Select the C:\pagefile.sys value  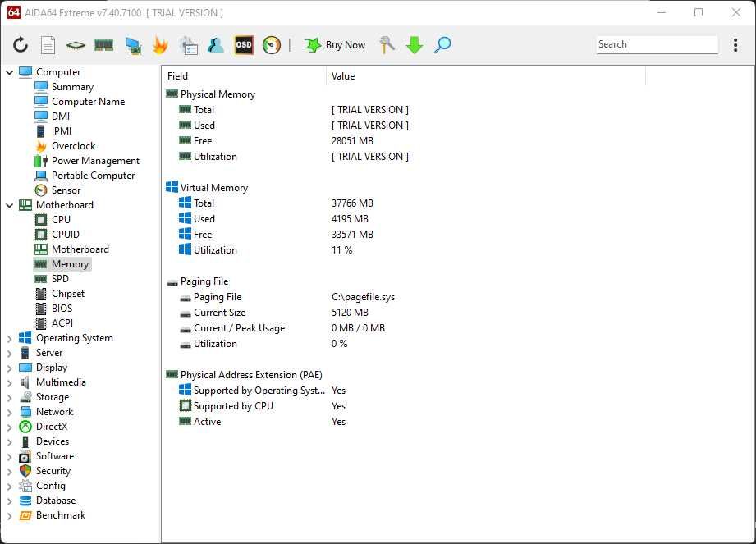(363, 297)
